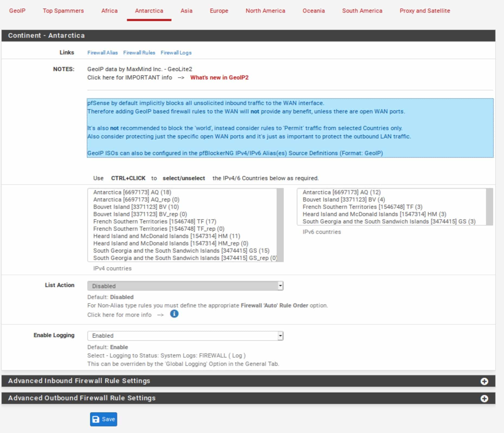Select South Georgia GS (3) IPv6 entry

pos(392,221)
